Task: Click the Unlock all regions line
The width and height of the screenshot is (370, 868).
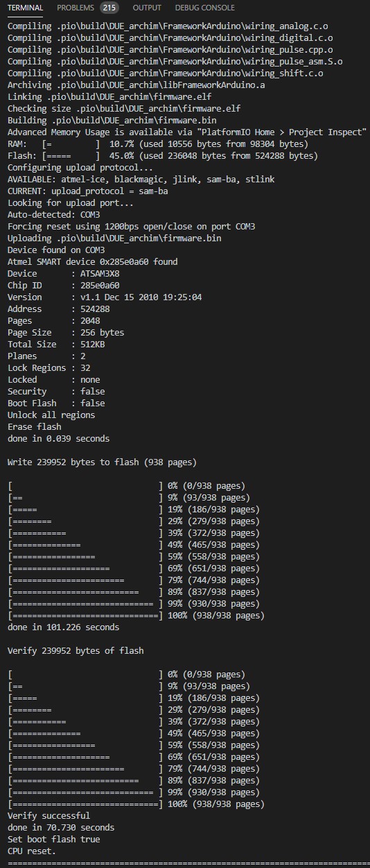Action: pyautogui.click(x=51, y=415)
